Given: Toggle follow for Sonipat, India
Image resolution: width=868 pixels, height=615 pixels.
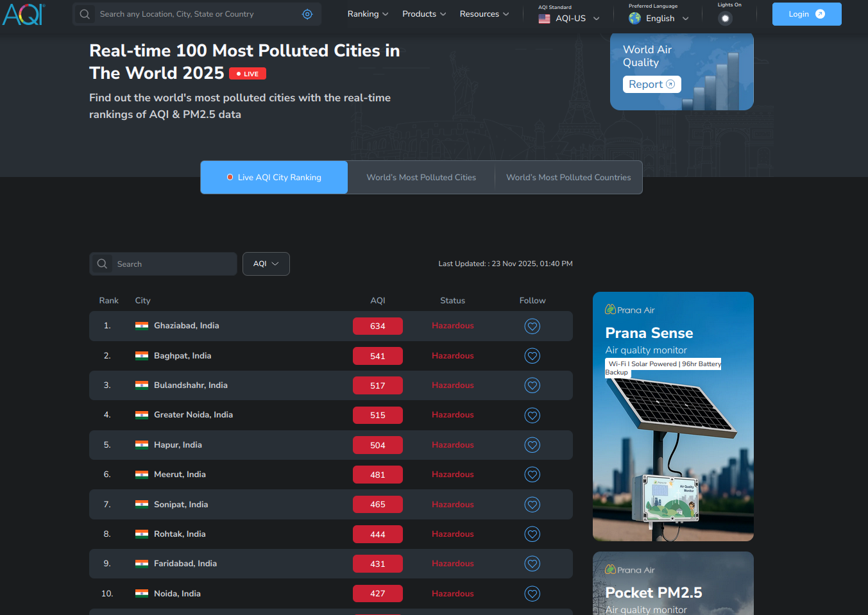Looking at the screenshot, I should [x=532, y=505].
